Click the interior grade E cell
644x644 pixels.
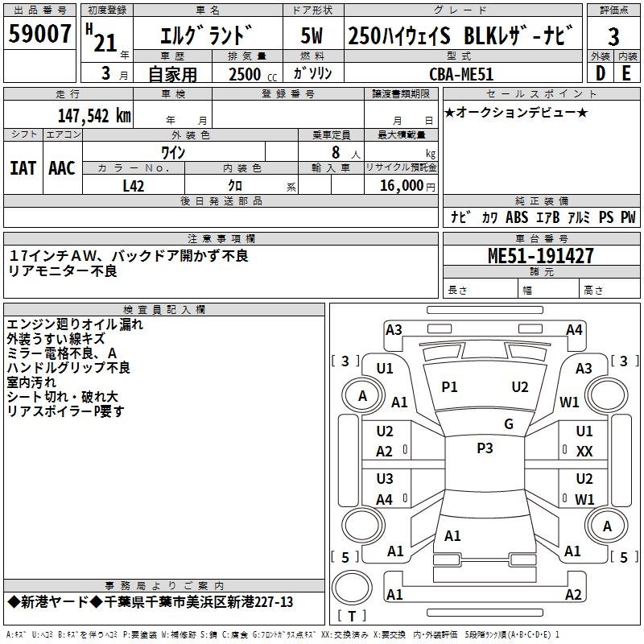[x=627, y=72]
